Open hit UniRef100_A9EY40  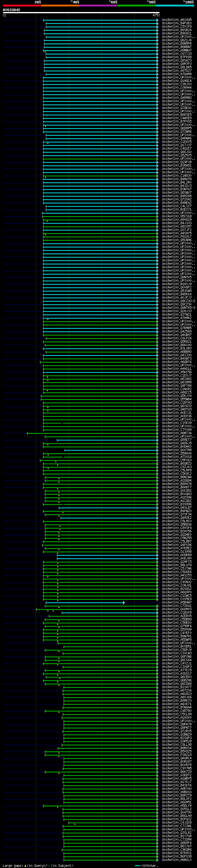177,789
